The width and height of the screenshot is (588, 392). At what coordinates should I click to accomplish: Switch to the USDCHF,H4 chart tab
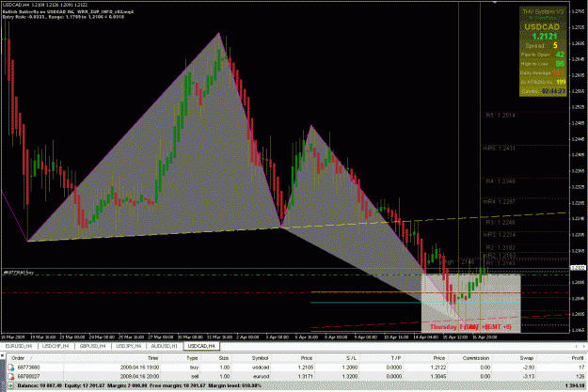(x=56, y=346)
